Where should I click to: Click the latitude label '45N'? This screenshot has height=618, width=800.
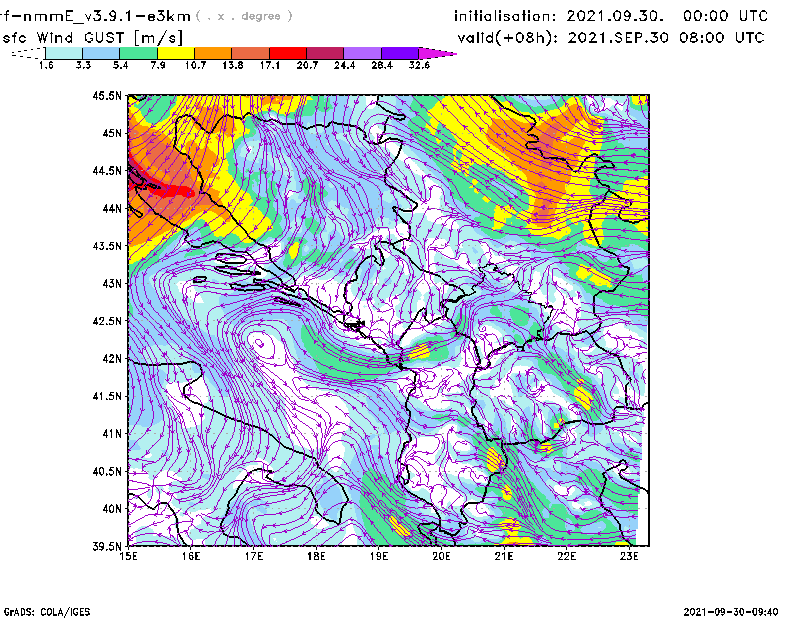pos(112,133)
